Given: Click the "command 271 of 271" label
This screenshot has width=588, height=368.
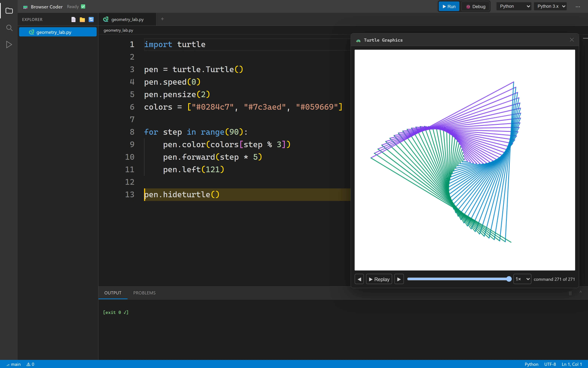Looking at the screenshot, I should pyautogui.click(x=554, y=279).
